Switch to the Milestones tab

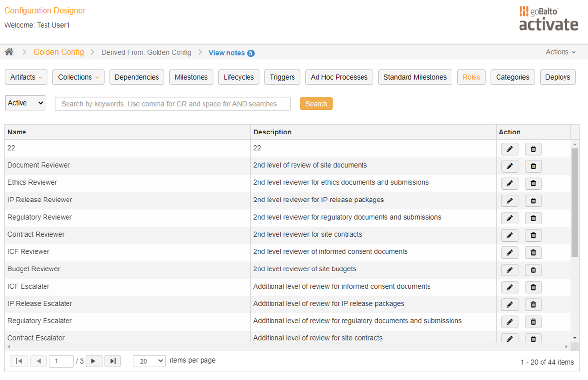tap(191, 77)
